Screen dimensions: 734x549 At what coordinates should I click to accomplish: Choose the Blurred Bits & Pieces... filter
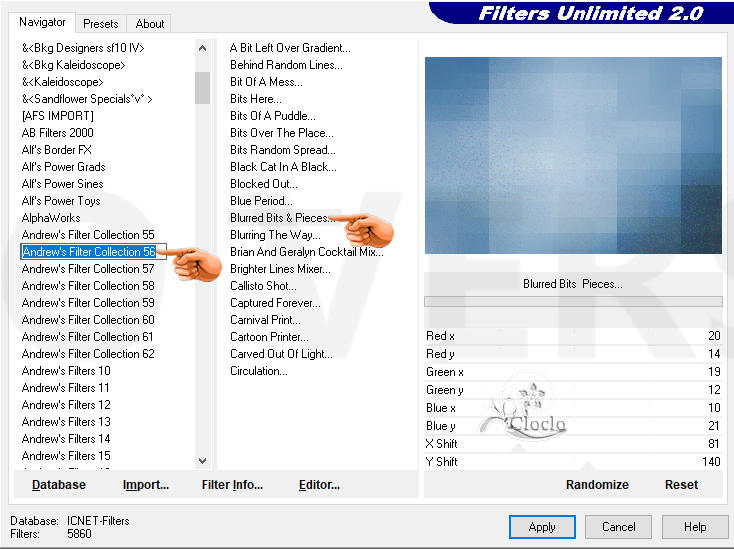point(282,218)
